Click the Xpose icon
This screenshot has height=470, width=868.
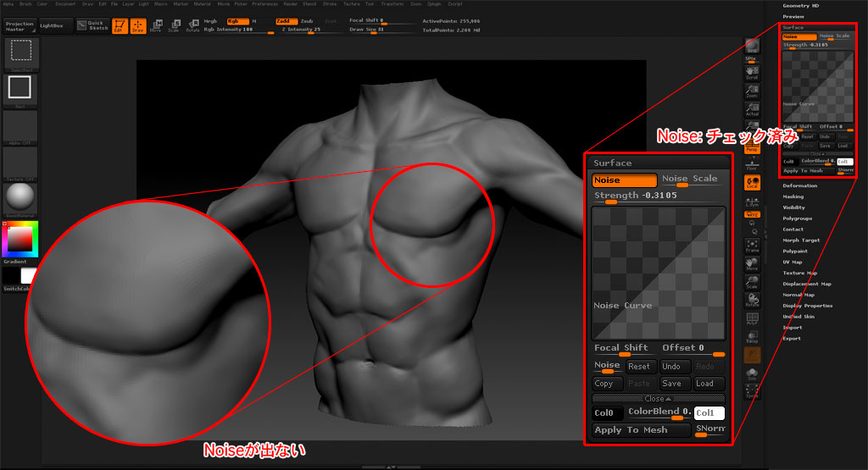752,391
